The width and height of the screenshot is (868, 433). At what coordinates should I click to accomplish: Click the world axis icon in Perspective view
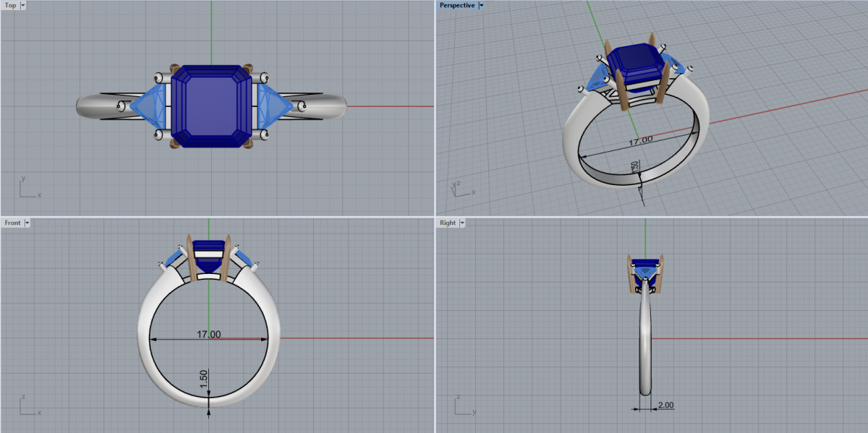[459, 188]
